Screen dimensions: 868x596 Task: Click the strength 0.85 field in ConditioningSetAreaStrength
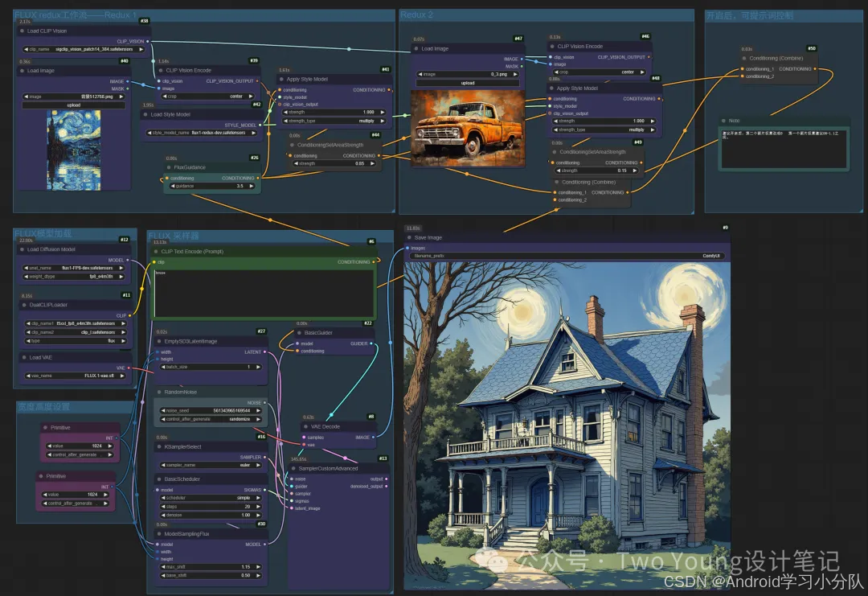(334, 164)
